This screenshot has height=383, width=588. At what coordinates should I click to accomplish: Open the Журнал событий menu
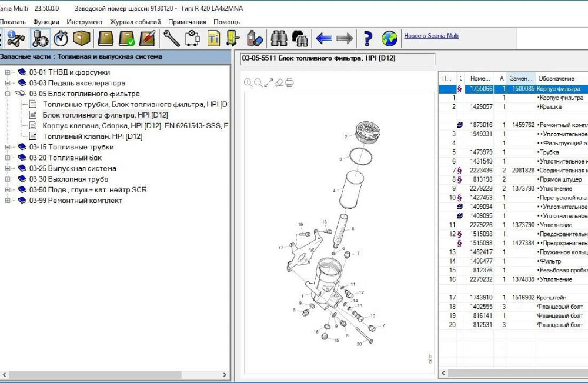(135, 22)
